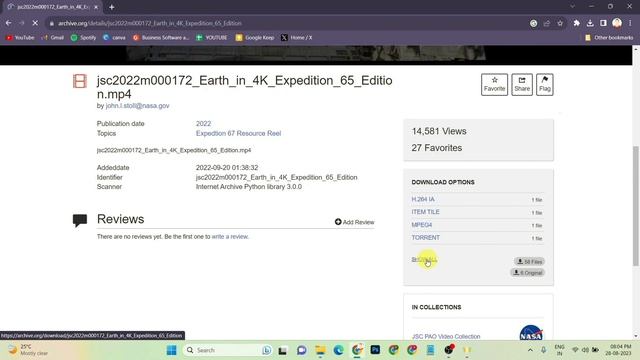Toggle the browser side panel icon
This screenshot has height=360, width=640.
tap(603, 23)
